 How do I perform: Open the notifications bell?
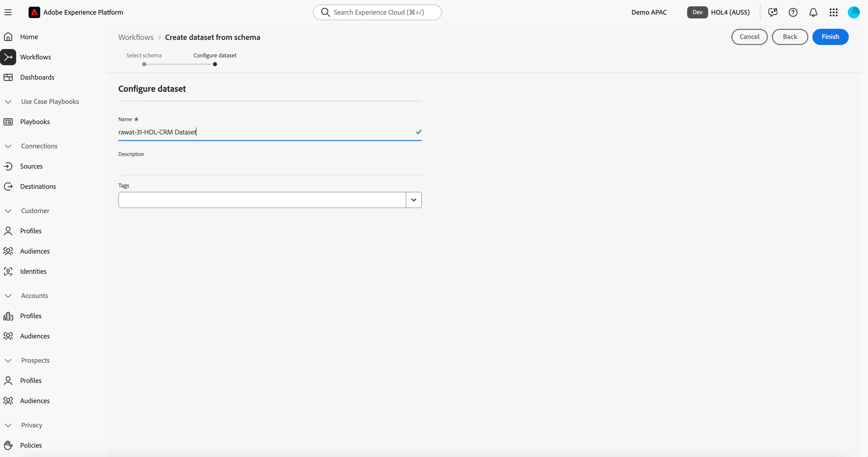point(813,12)
